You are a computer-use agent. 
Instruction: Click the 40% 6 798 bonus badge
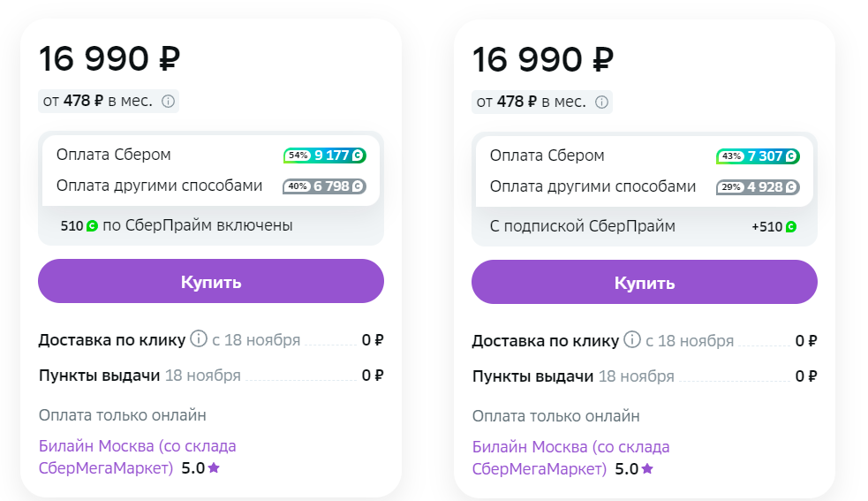324,186
